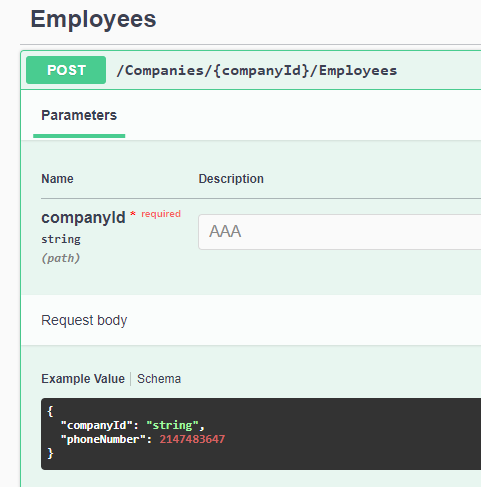Click the companyId parameter name
This screenshot has width=481, height=487.
(x=83, y=218)
